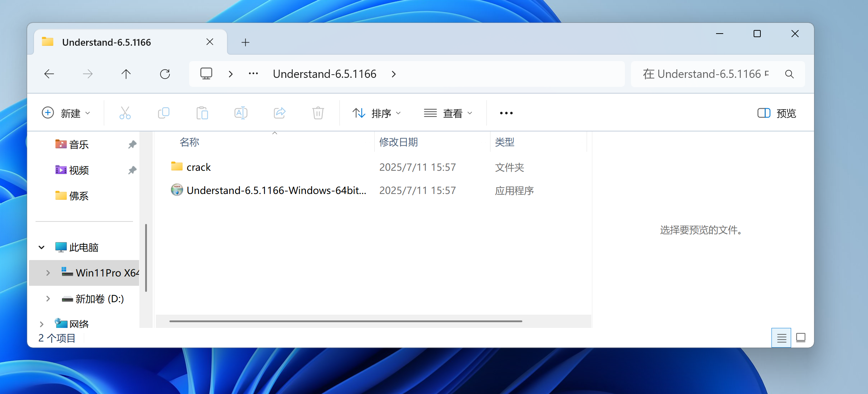Click the Understand-6.5.1166 search box

(x=706, y=74)
